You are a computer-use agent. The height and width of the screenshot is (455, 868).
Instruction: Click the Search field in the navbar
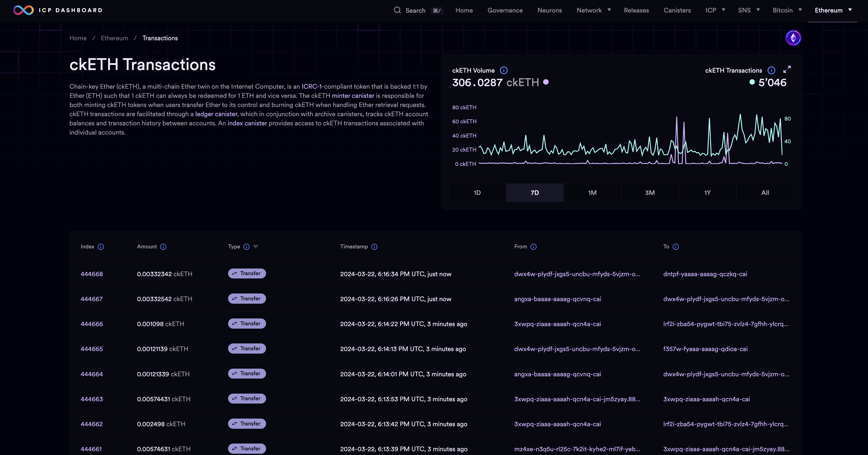[x=418, y=10]
